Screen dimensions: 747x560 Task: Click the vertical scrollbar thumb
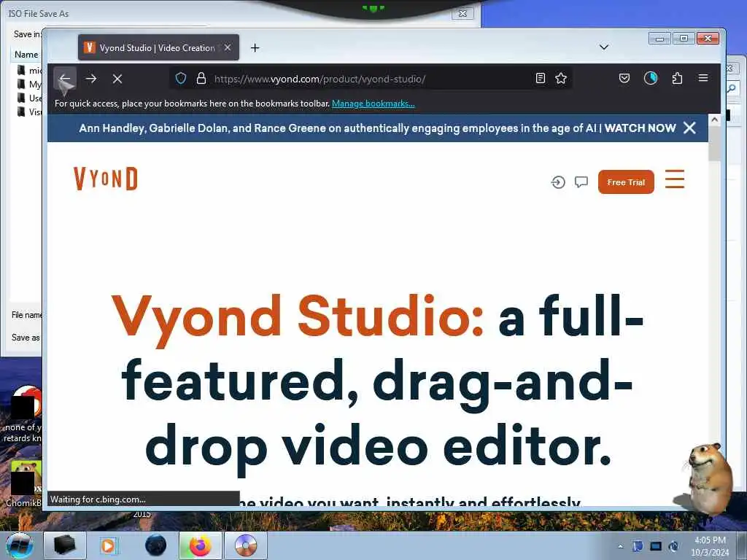tap(714, 144)
